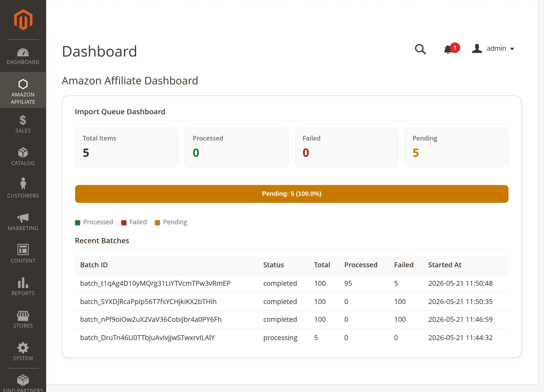Select batch_DruTn46U0TTbJuAvIvjJwSTwxrvILAlY row ID
Screen dimensions: 544x392
[x=147, y=338]
